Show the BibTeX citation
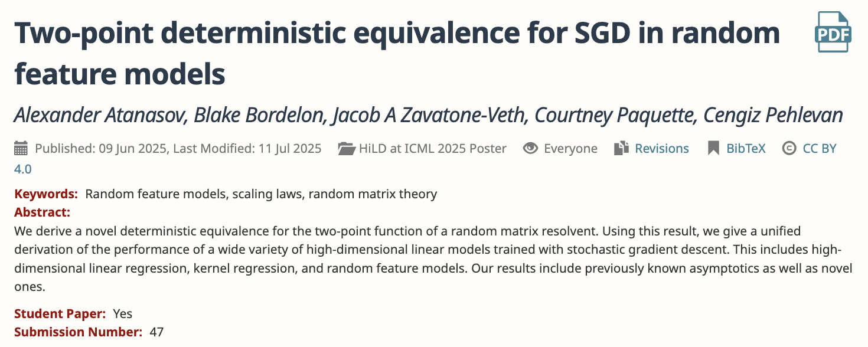This screenshot has height=347, width=868. [x=746, y=148]
